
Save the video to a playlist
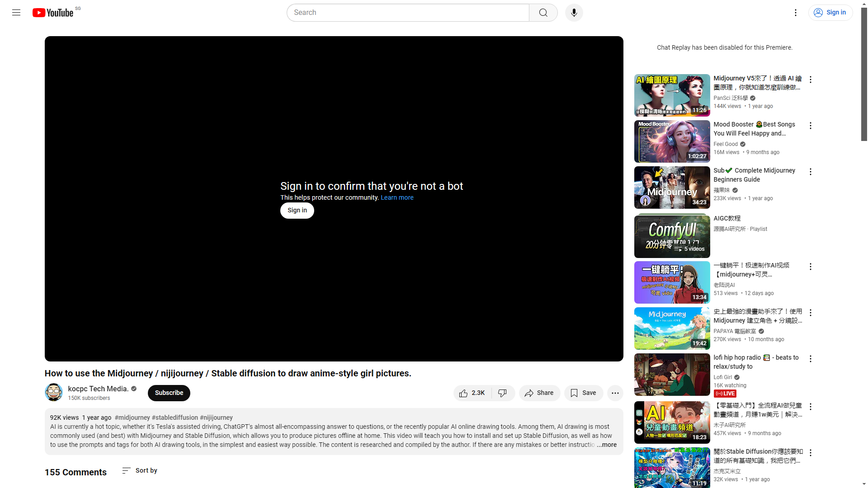tap(583, 393)
